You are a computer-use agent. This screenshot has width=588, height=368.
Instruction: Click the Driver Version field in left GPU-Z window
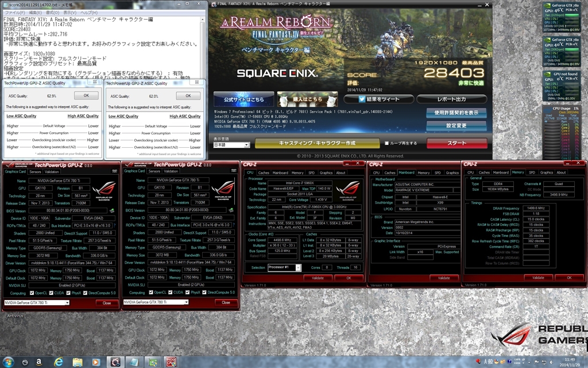(x=73, y=263)
